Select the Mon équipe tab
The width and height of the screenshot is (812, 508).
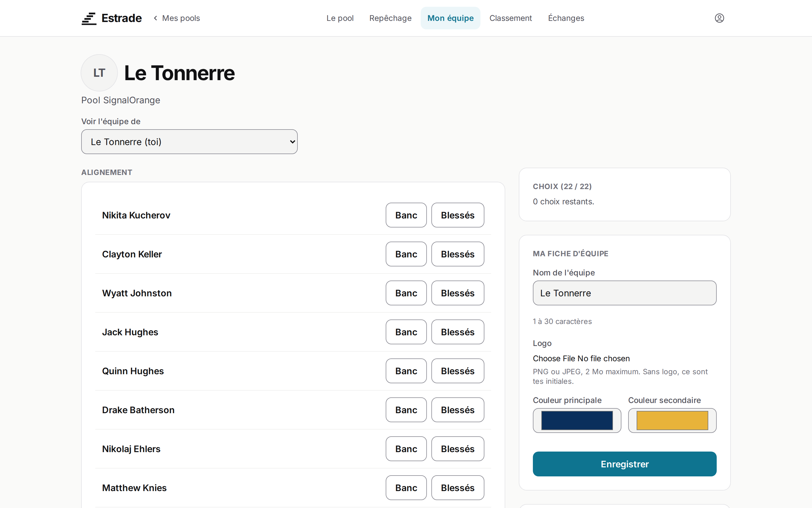[450, 18]
